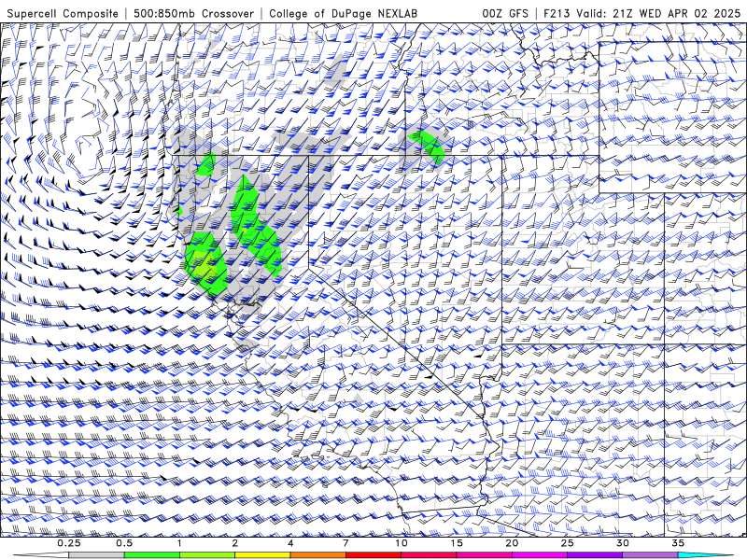The width and height of the screenshot is (747, 560).
Task: Select the purple swatch between 25 and 30
Action: [595, 555]
